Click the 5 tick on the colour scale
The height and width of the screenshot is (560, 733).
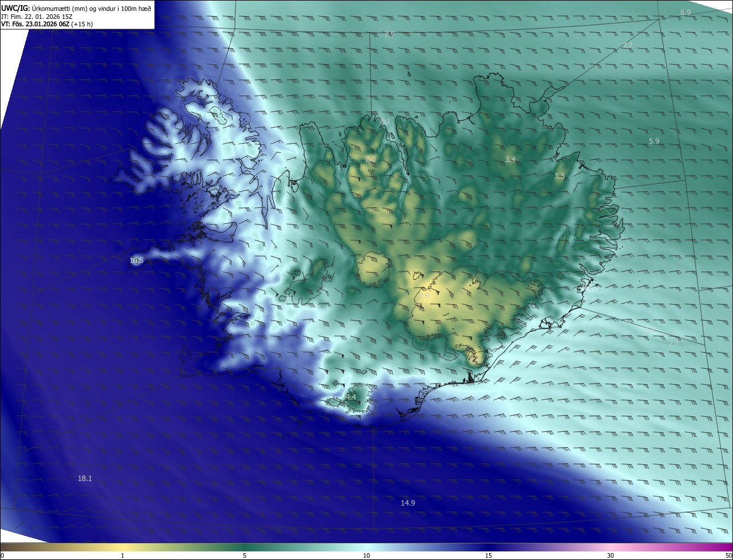(x=245, y=555)
